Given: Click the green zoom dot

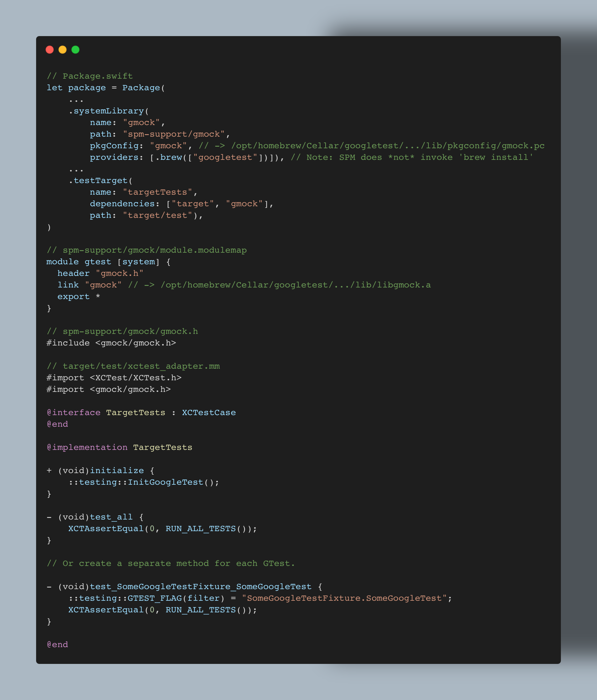Looking at the screenshot, I should click(75, 50).
